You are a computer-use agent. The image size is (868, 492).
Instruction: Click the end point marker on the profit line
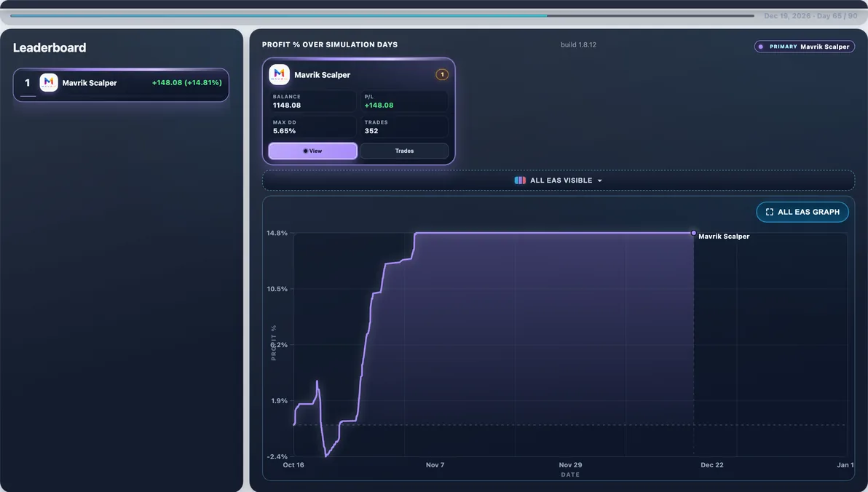pos(694,233)
